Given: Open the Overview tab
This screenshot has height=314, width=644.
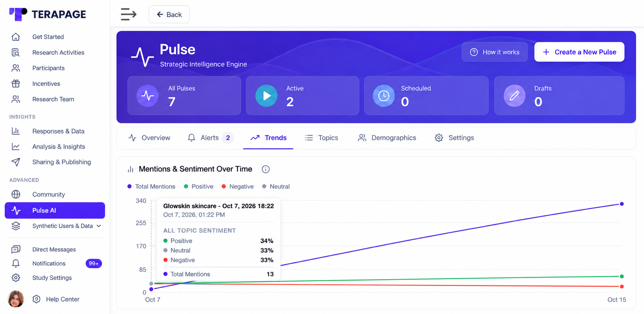Looking at the screenshot, I should coord(149,138).
